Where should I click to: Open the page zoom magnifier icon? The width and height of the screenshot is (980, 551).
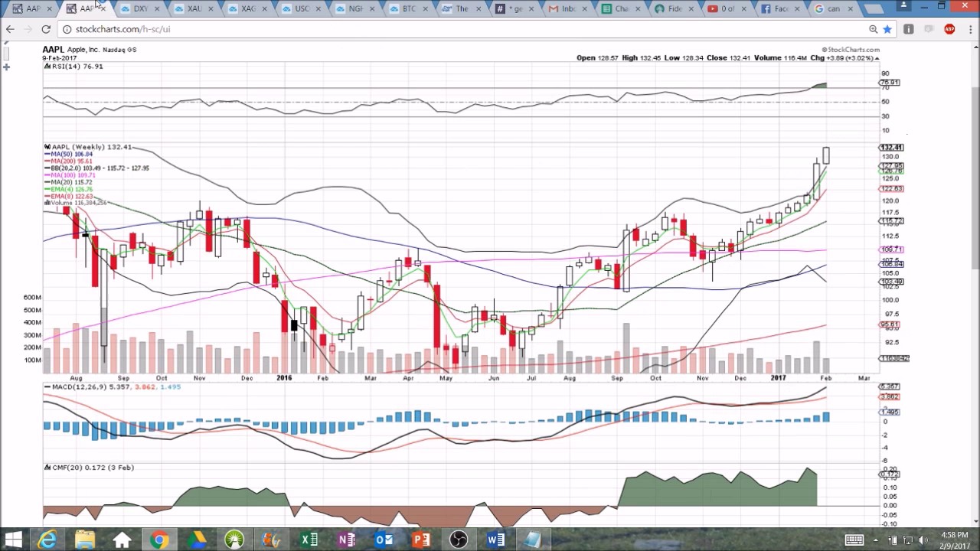pyautogui.click(x=873, y=29)
